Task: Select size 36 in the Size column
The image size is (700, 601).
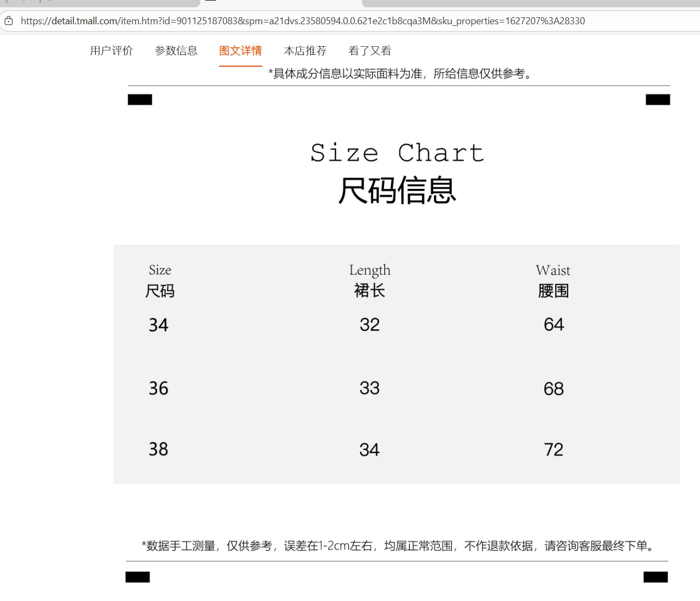Action: click(158, 388)
